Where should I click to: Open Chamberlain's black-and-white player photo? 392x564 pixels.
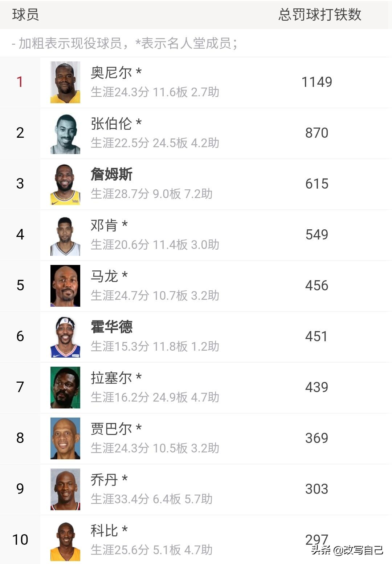(x=65, y=133)
